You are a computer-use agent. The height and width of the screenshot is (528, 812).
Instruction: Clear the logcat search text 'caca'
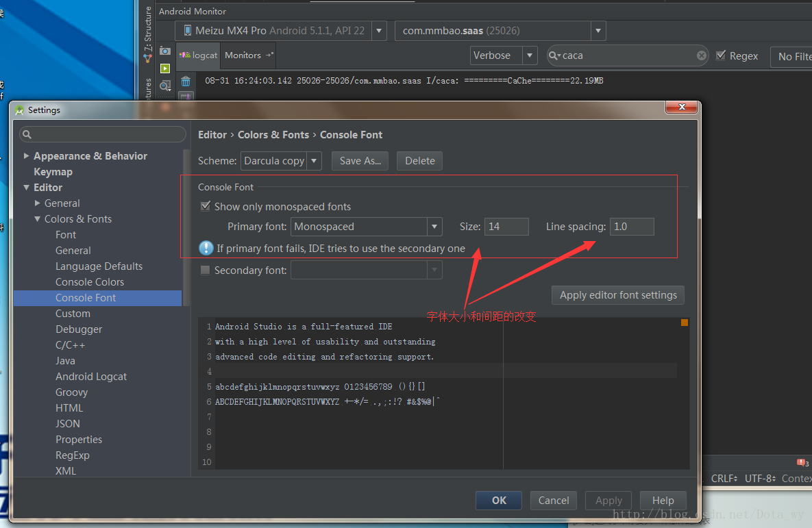[x=701, y=55]
